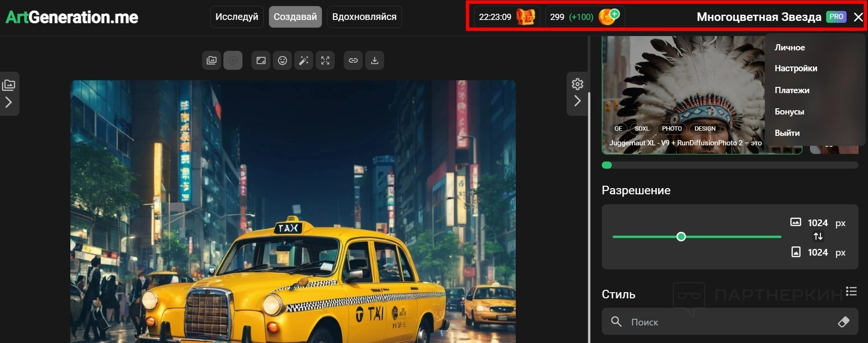Close the user menu with the X icon
The width and height of the screenshot is (868, 343).
858,17
